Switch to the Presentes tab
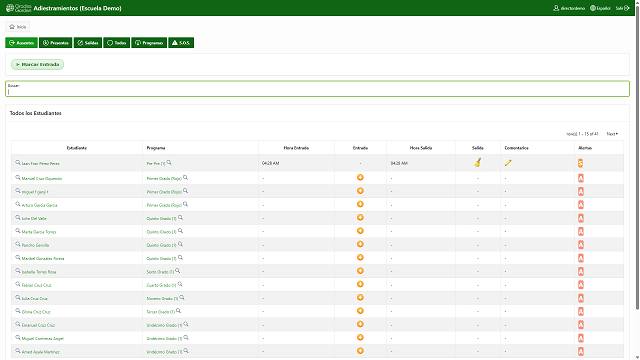 pos(56,43)
